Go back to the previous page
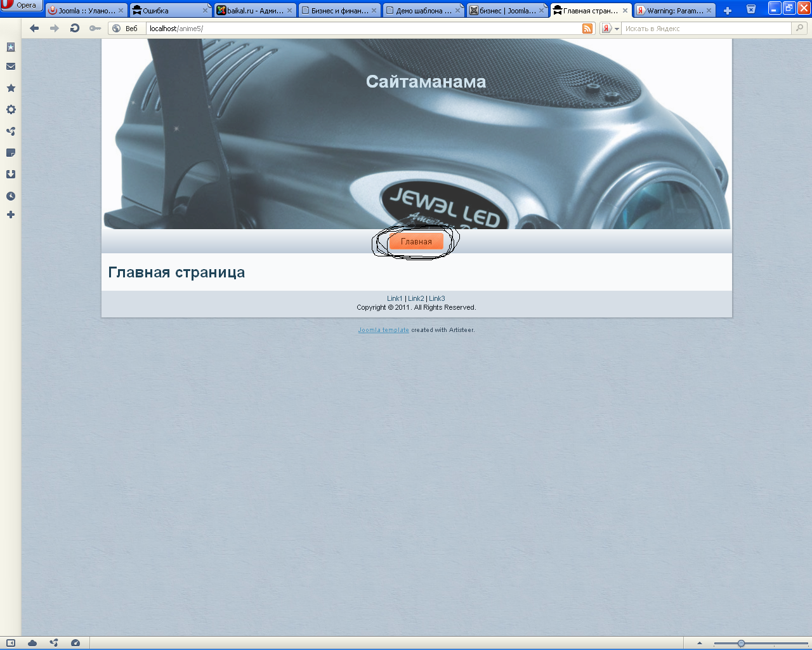Image resolution: width=812 pixels, height=650 pixels. (x=34, y=29)
